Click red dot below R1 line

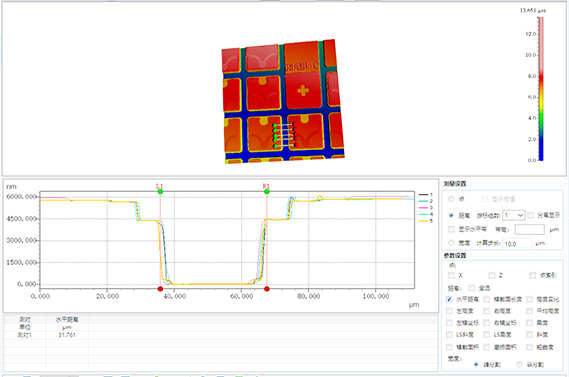point(267,289)
